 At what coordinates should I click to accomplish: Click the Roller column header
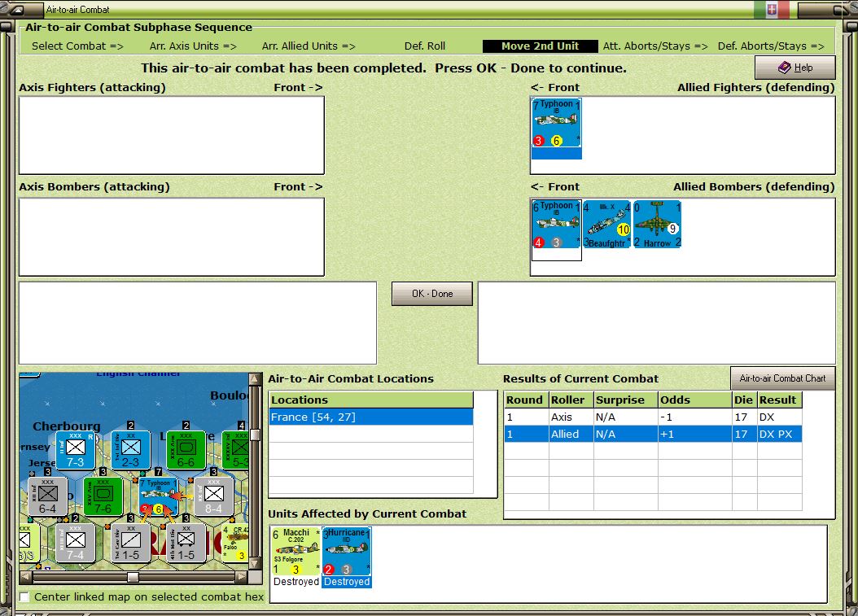tap(571, 400)
